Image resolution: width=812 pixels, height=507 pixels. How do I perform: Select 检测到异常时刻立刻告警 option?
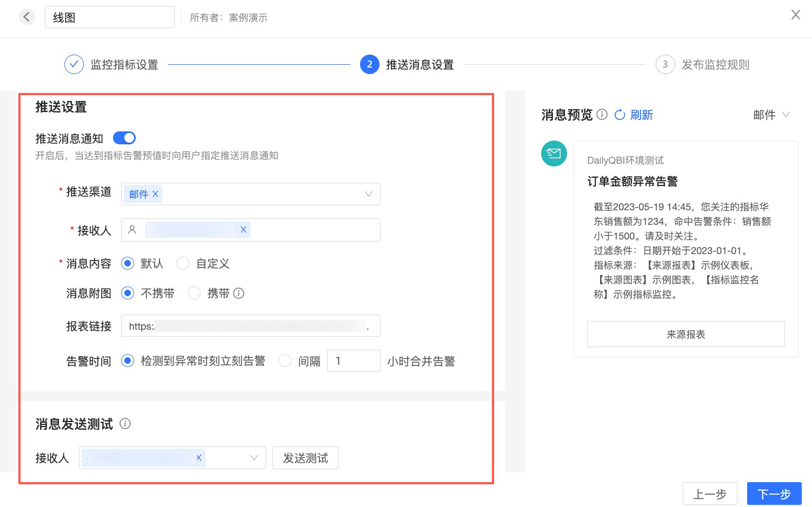pos(128,361)
